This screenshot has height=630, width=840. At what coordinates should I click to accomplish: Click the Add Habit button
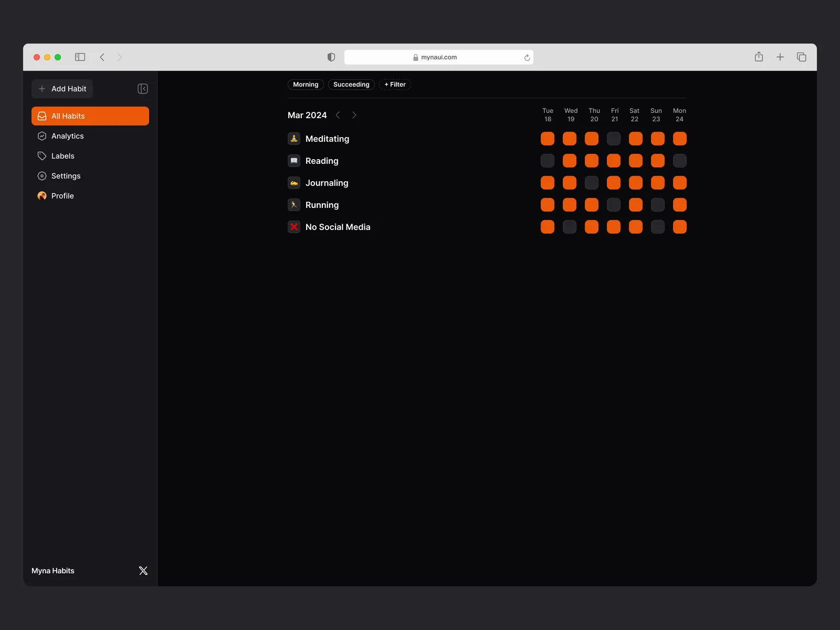[62, 89]
